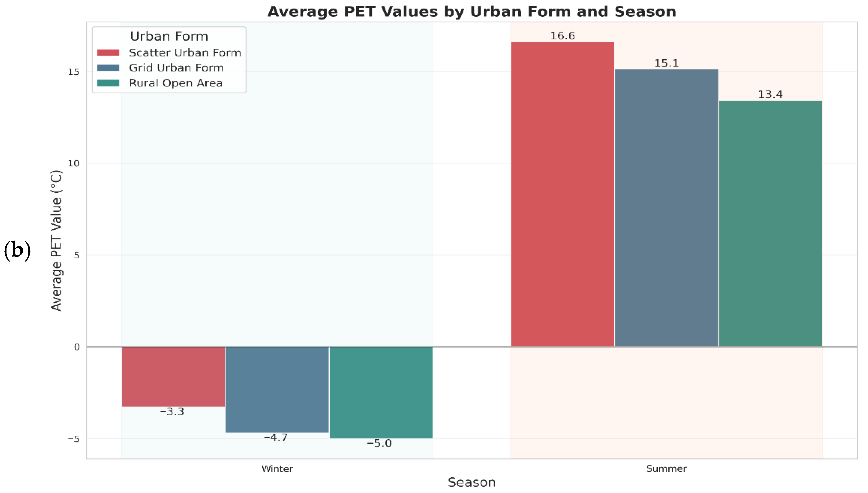Click the −5.0 data label
868x493 pixels.
[x=379, y=443]
